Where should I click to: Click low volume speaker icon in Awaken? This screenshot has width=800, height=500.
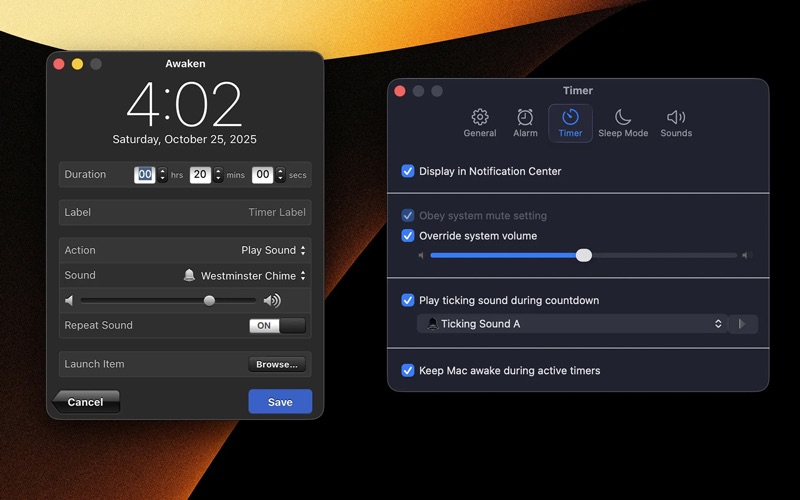click(x=69, y=301)
